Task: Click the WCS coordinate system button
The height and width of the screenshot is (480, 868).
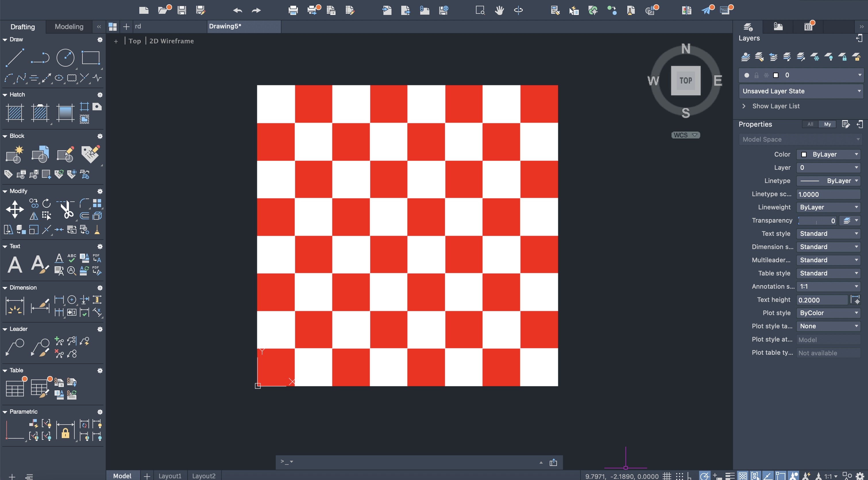Action: click(685, 135)
